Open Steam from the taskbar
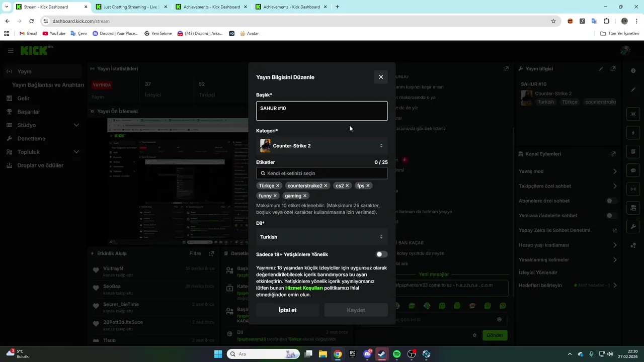The image size is (644, 362). tap(382, 354)
